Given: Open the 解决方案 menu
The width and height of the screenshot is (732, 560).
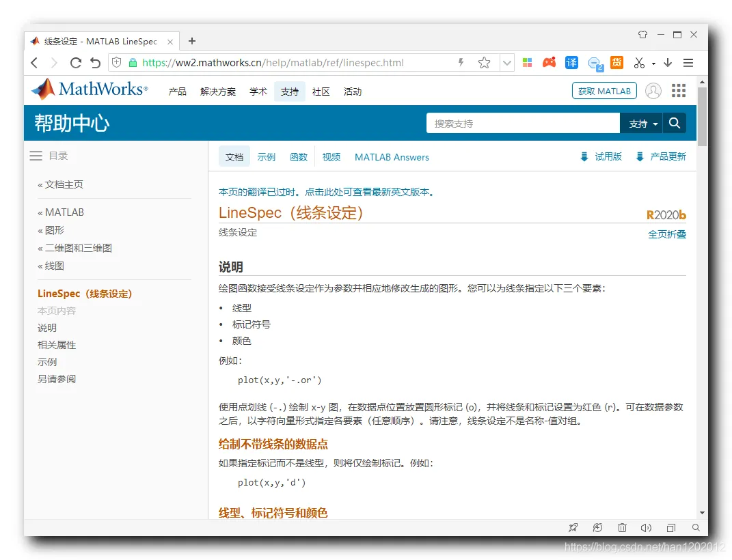Looking at the screenshot, I should coord(218,92).
